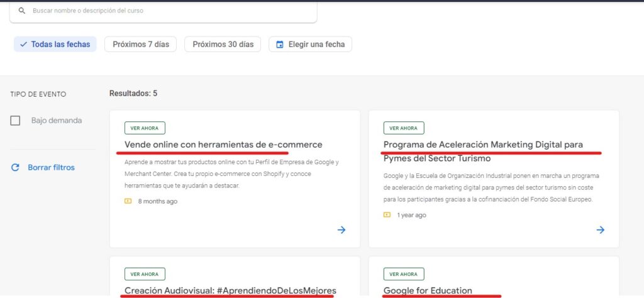Image resolution: width=644 pixels, height=298 pixels.
Task: Click the search magnifier icon
Action: coord(22,11)
